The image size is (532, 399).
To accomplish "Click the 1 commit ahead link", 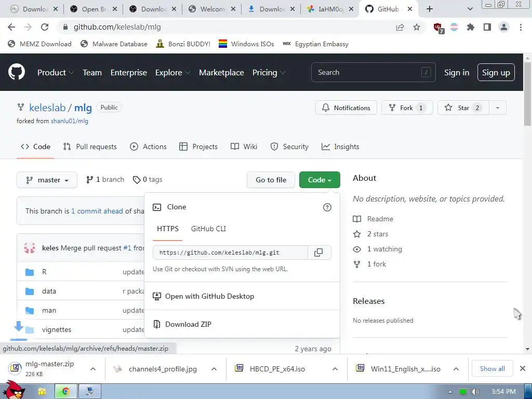I will tap(97, 211).
